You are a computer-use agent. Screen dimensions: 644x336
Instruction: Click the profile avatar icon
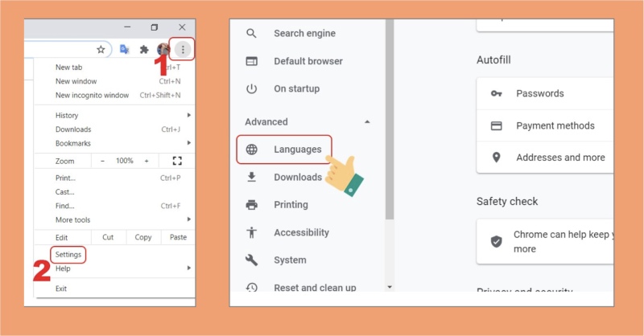(x=163, y=50)
